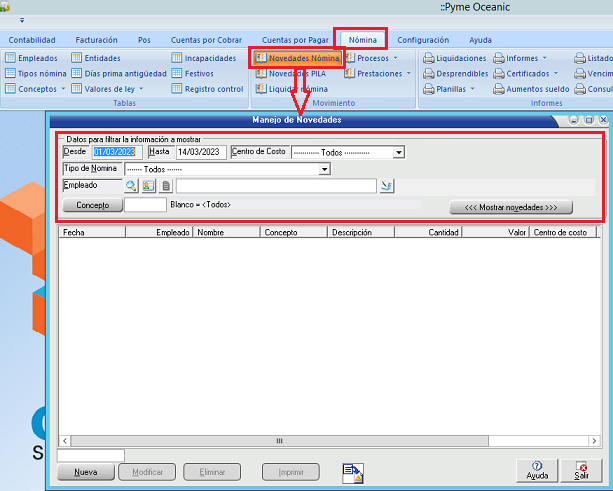Open Liquidaciones reports
This screenshot has width=613, height=491.
pyautogui.click(x=454, y=58)
